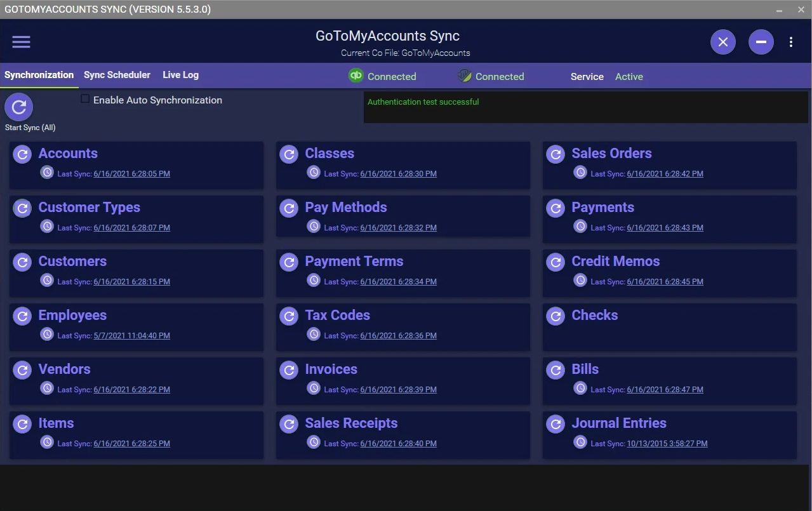
Task: Sync the Customer Types module
Action: [22, 208]
